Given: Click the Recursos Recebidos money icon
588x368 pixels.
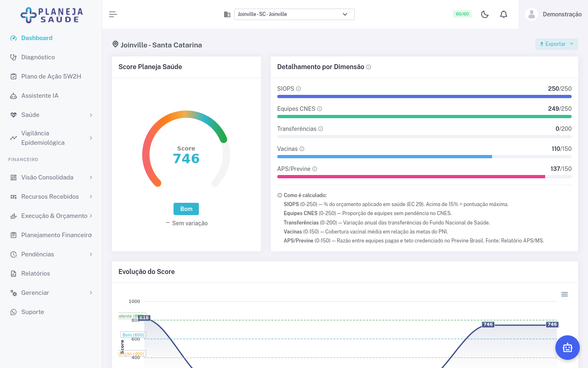Looking at the screenshot, I should click(13, 197).
